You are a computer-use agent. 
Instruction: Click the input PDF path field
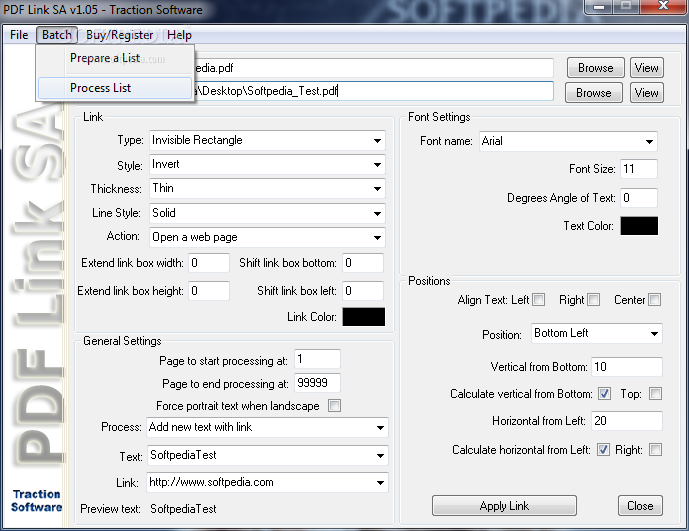(374, 68)
